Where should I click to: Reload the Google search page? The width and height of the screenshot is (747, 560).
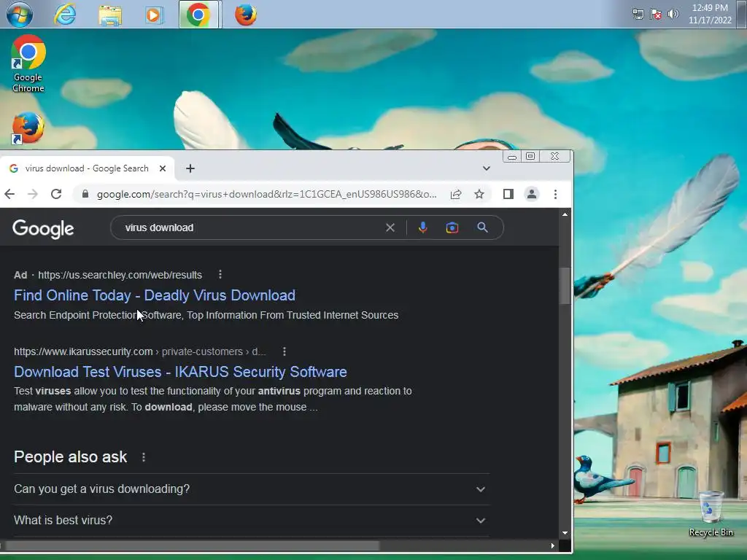pos(56,194)
